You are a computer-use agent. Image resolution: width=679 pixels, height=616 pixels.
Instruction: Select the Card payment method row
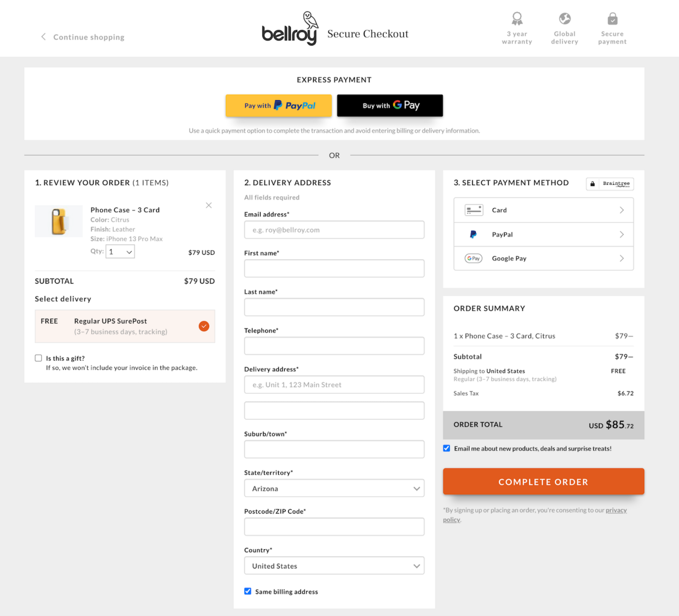544,210
